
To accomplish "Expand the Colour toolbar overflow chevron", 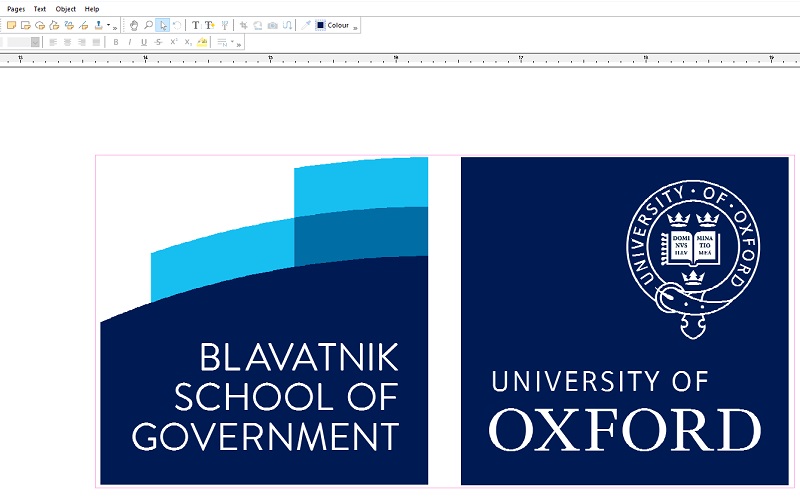I will (355, 28).
